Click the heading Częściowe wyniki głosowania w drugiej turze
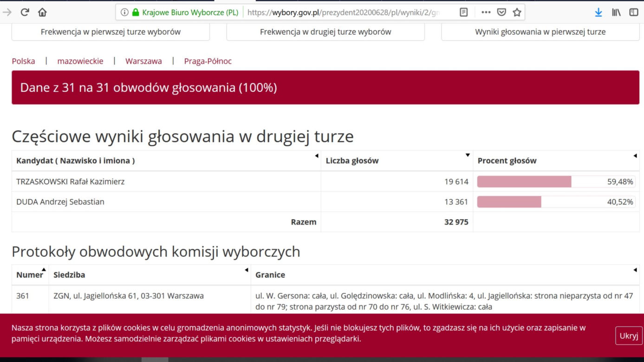The height and width of the screenshot is (362, 644). [x=182, y=136]
